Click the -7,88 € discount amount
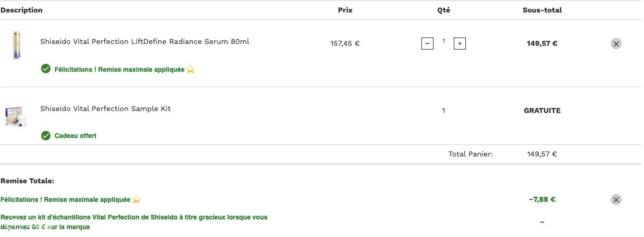 click(542, 200)
